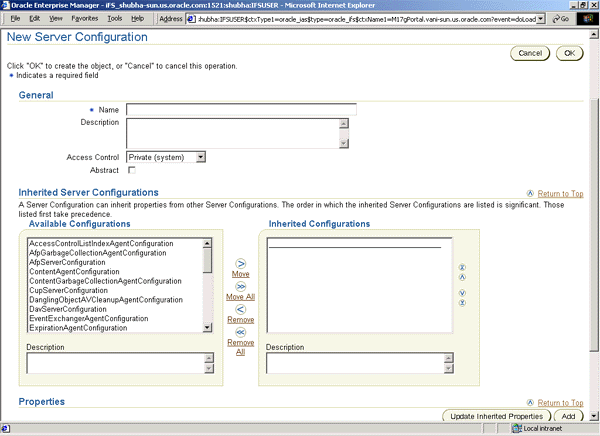Viewport: 600px width, 436px height.
Task: Click the page scrollbar up arrow
Action: [593, 34]
